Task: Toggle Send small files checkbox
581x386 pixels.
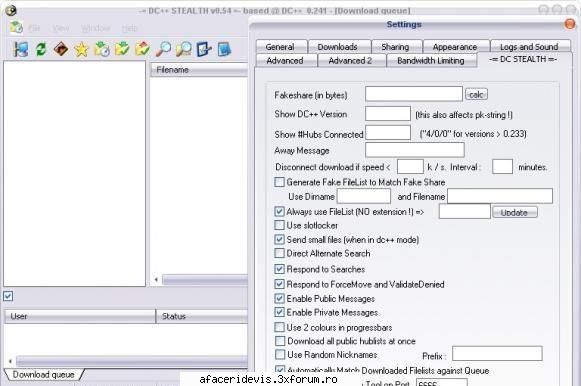Action: pos(279,239)
